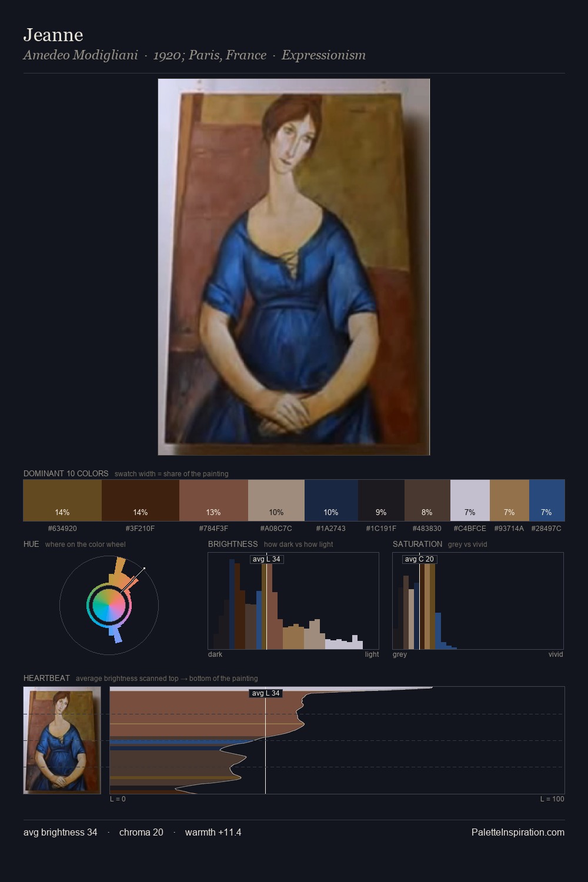Click the 'HUE' section heading
This screenshot has width=588, height=882.
(x=31, y=544)
